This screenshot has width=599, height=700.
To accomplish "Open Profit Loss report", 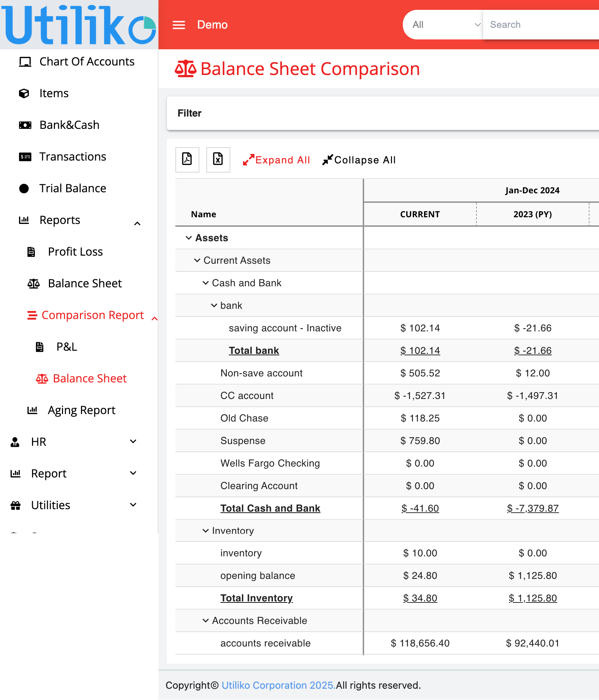I will pyautogui.click(x=75, y=252).
